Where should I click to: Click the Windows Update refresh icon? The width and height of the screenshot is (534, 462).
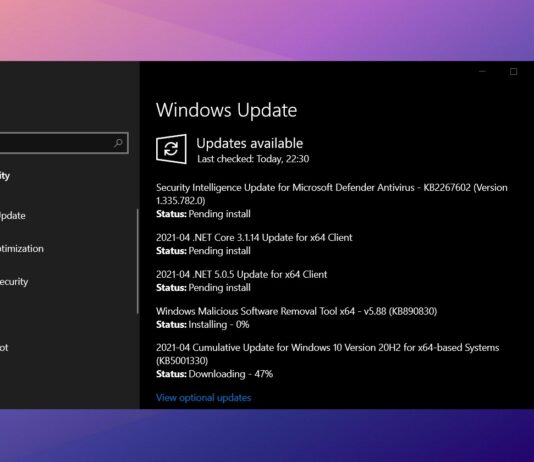171,149
